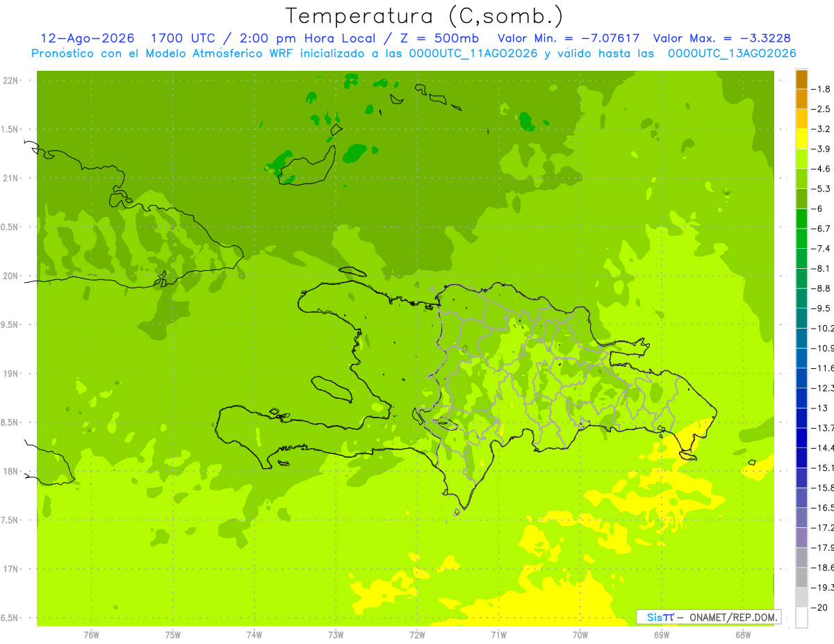Select the green swatch between -6 and -6.7

click(801, 219)
